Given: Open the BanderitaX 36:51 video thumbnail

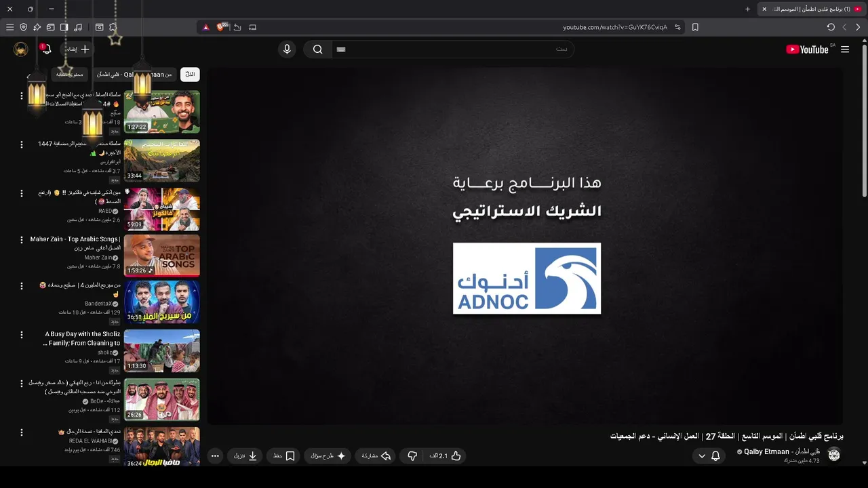Looking at the screenshot, I should 162,302.
